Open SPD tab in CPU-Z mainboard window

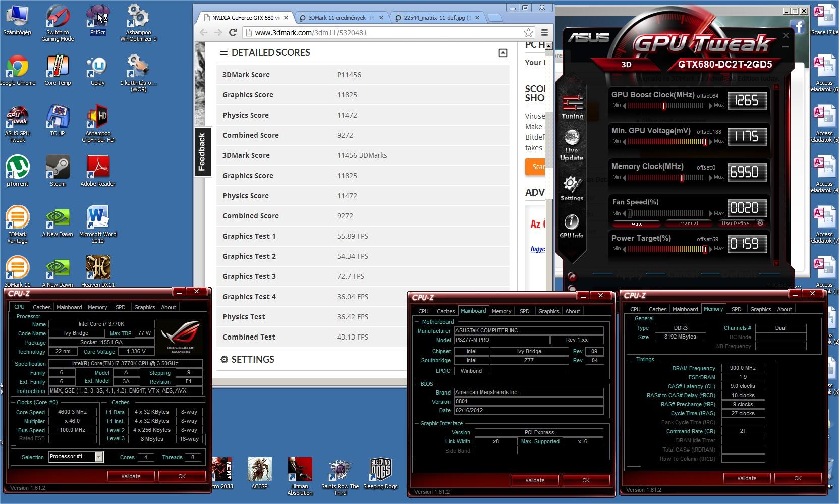525,311
